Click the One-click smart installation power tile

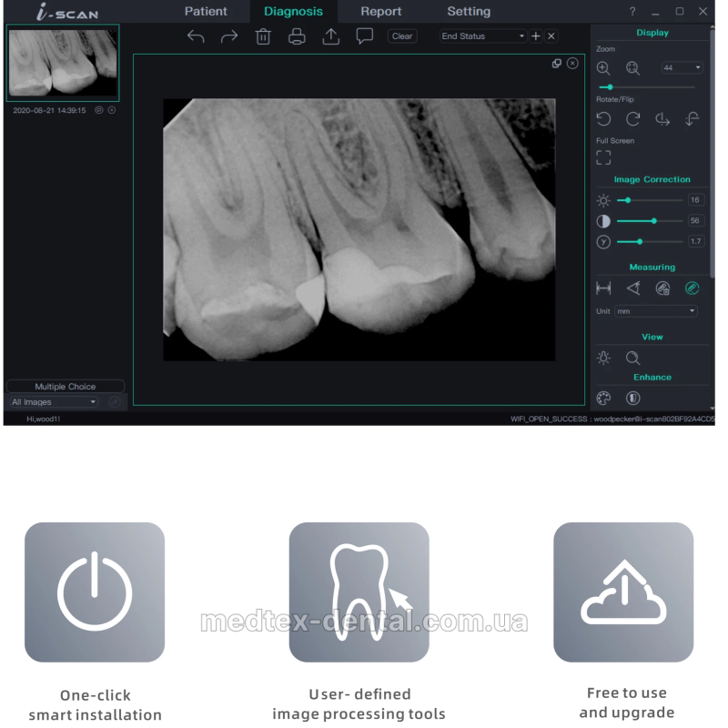pos(95,592)
